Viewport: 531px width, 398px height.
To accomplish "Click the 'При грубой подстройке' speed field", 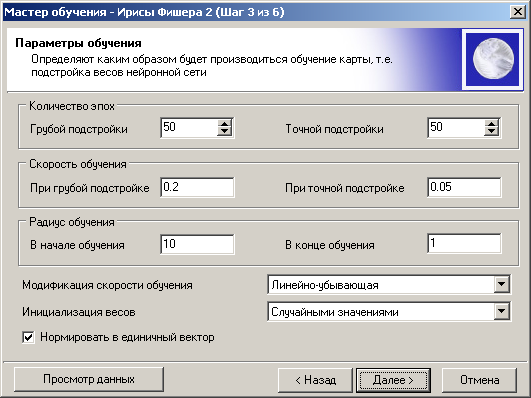I will pyautogui.click(x=197, y=187).
